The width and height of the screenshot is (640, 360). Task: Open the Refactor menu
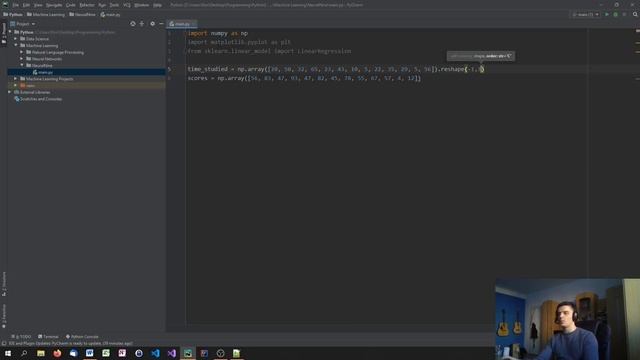coord(87,5)
